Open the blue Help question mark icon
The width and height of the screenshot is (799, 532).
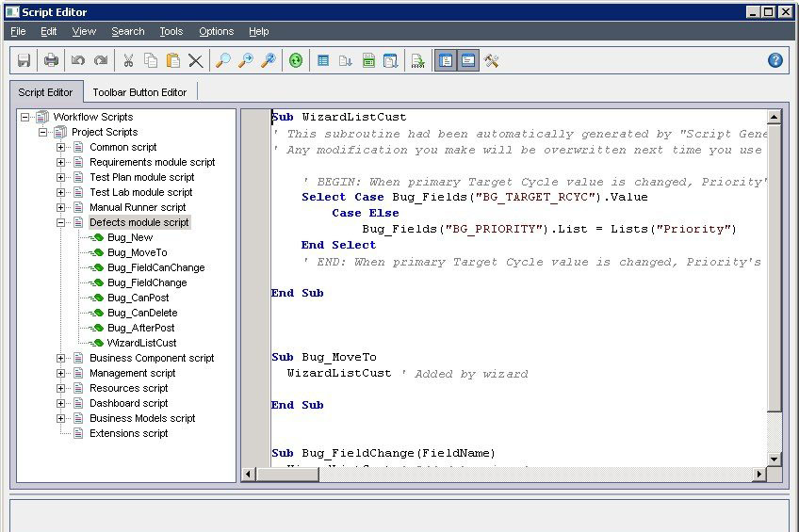775,60
